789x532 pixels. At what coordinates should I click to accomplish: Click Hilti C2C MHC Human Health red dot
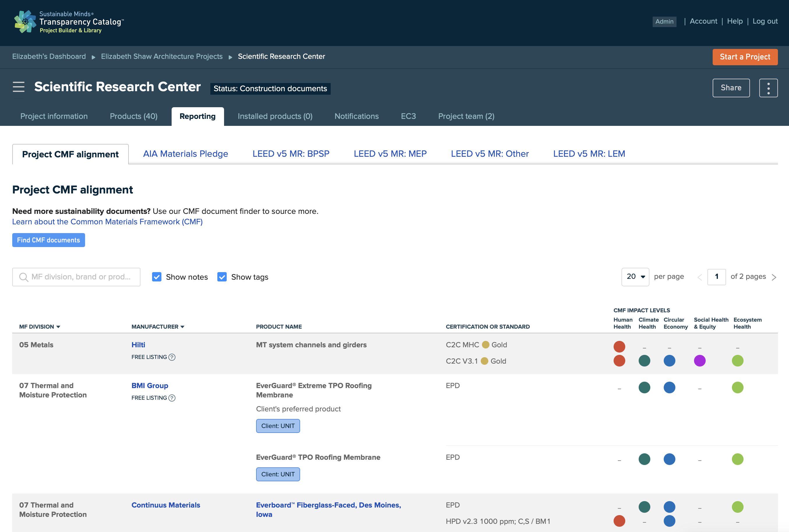(x=619, y=346)
